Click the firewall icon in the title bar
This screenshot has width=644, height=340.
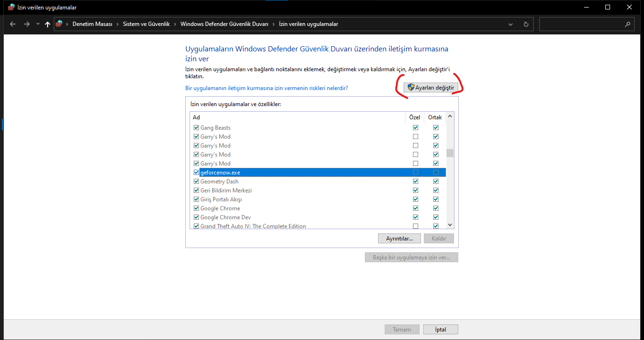point(11,7)
